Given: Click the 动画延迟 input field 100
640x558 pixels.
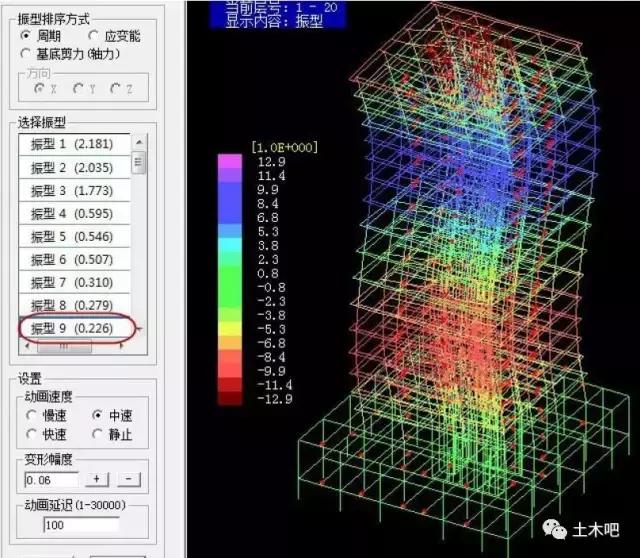Looking at the screenshot, I should click(81, 525).
